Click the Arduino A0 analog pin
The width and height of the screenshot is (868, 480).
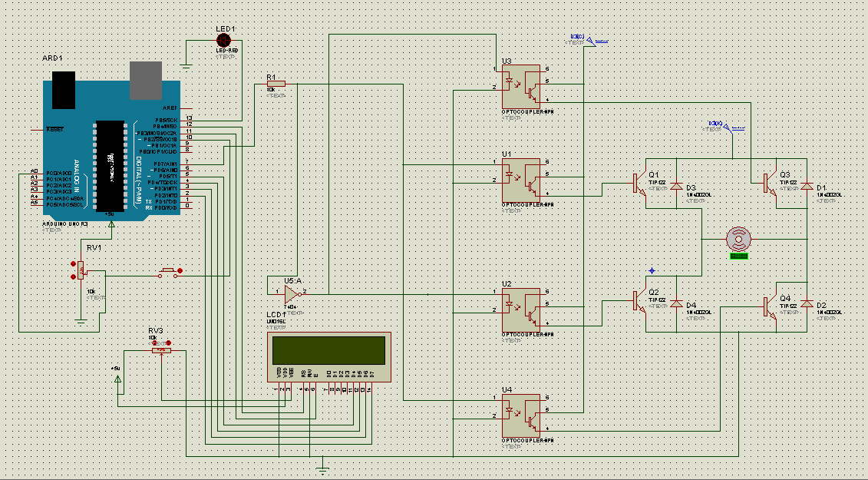coord(37,172)
